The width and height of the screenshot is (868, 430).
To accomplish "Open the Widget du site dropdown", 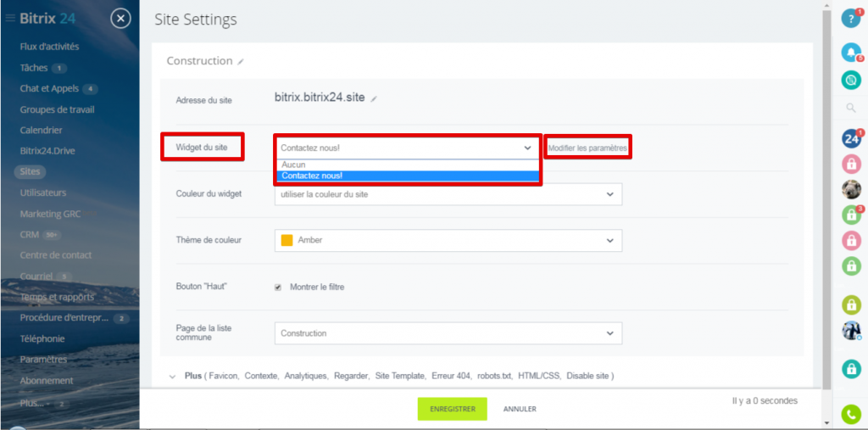I will 406,148.
